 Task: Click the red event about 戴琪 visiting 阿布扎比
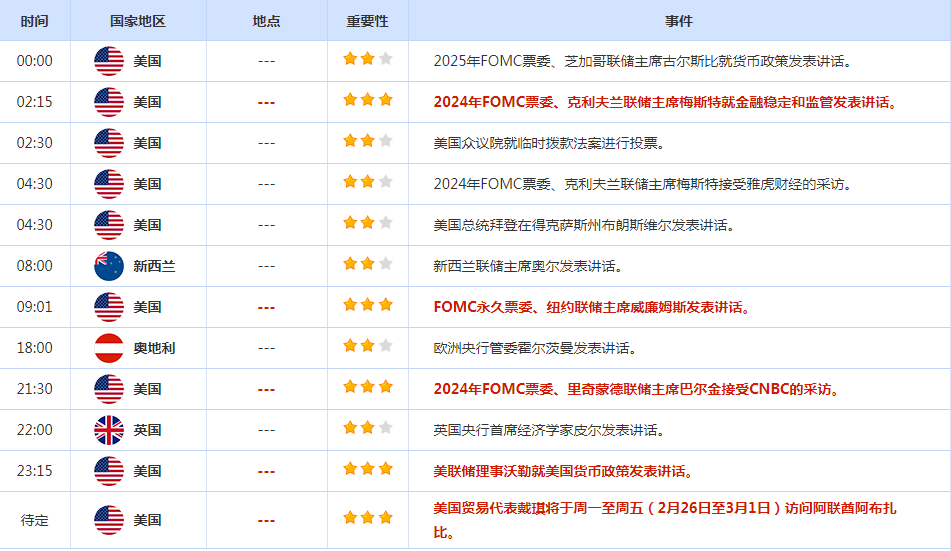[665, 520]
